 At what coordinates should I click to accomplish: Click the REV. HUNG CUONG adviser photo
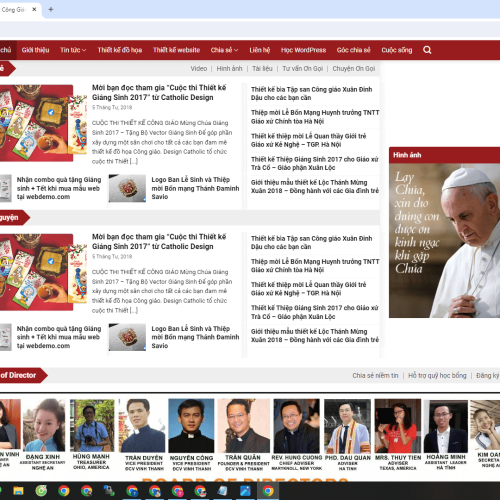296,426
